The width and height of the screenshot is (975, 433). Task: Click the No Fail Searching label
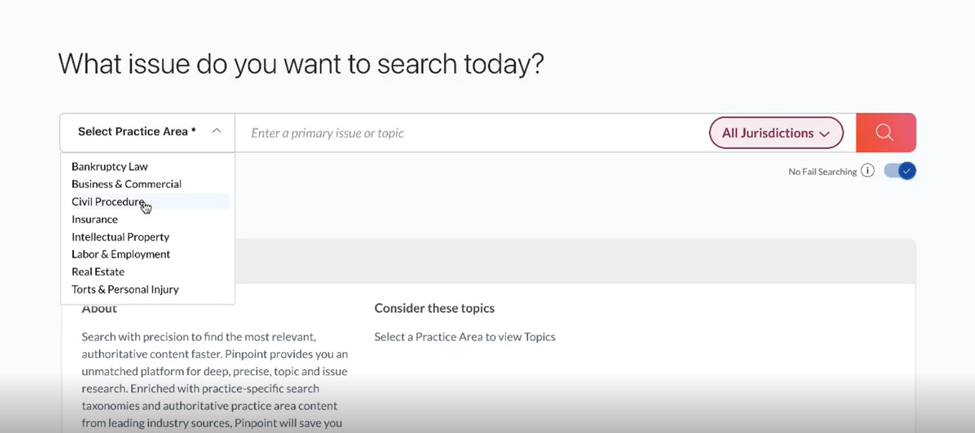pyautogui.click(x=822, y=172)
